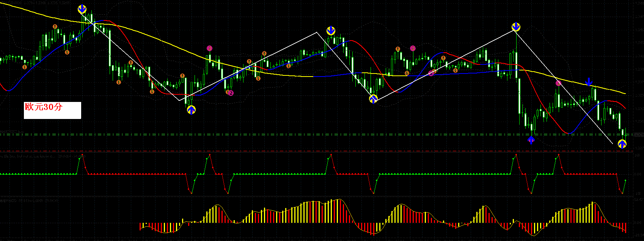Click the middle yellow-circled up arrow buy signal
Image resolution: width=644 pixels, height=241 pixels.
[x=373, y=99]
